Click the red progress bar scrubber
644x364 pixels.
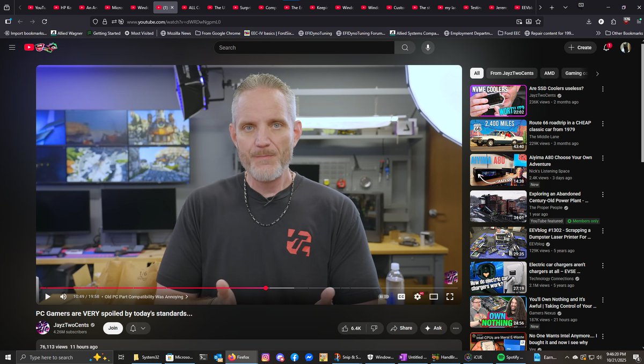(266, 288)
